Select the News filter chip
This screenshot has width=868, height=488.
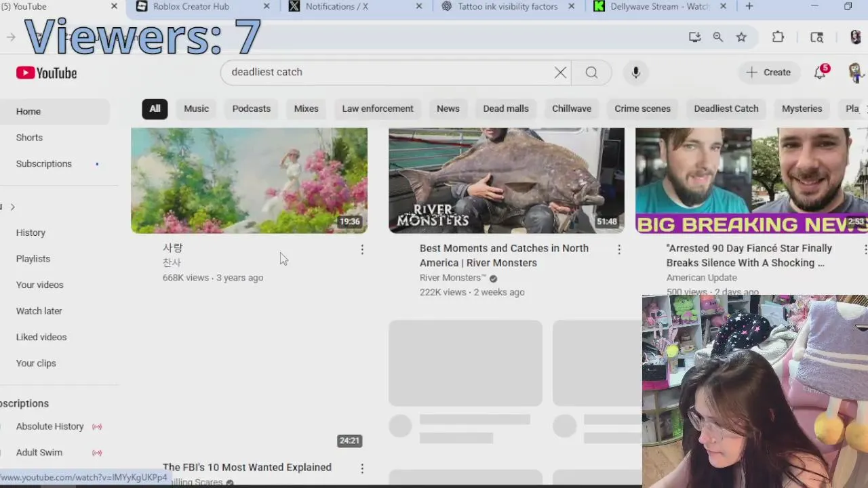pyautogui.click(x=448, y=108)
